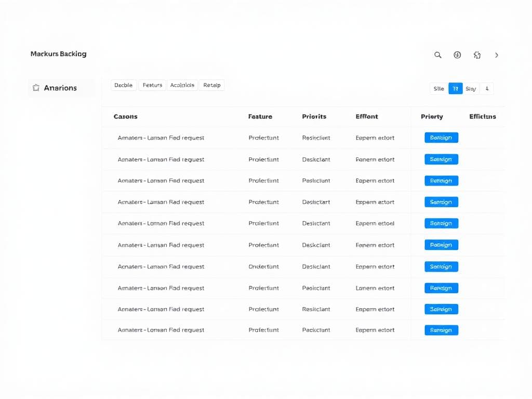
Task: Open the search magnifier icon
Action: point(437,55)
